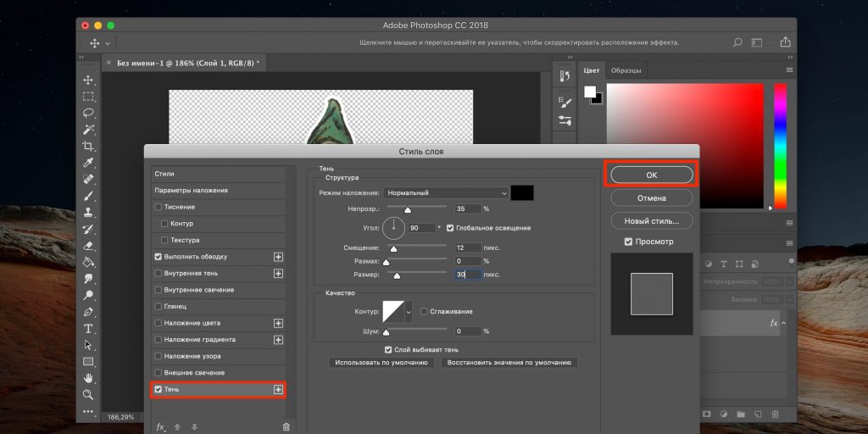868x434 pixels.
Task: Click the trash icon in styles list
Action: 286,427
